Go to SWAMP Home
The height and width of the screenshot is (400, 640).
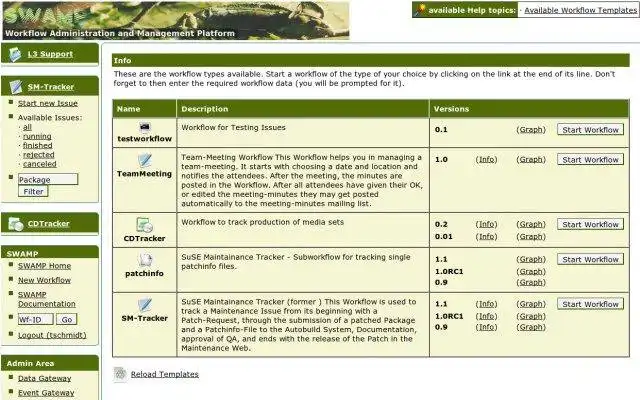pyautogui.click(x=44, y=266)
